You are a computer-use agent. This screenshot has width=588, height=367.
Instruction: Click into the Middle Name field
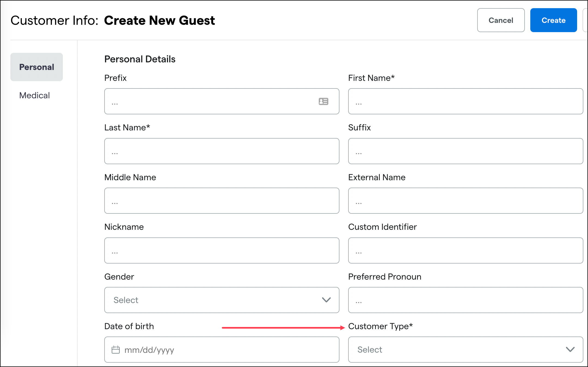coord(222,201)
